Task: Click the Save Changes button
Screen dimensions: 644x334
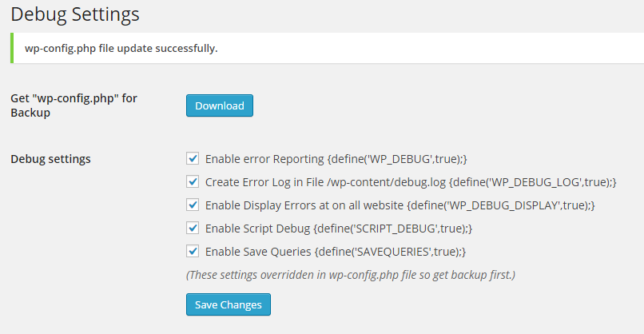Action: click(x=229, y=304)
